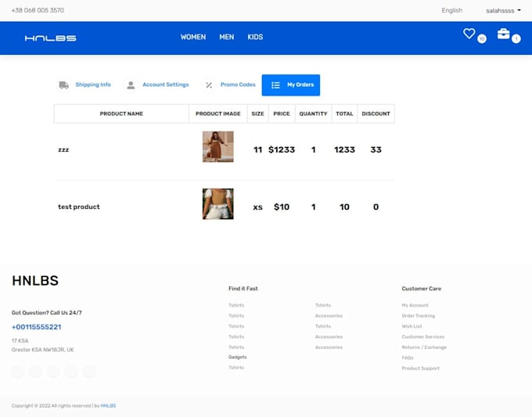Screen dimensions: 532x417
Task: Click the percent icon beside Promo Codes
Action: (x=208, y=85)
